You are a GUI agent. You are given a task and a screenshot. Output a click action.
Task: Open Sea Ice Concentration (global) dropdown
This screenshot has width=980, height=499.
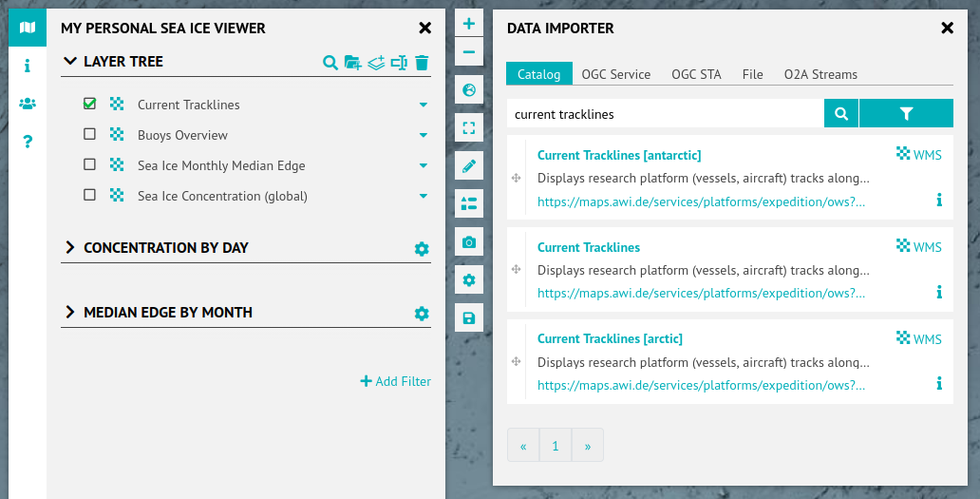pos(424,197)
